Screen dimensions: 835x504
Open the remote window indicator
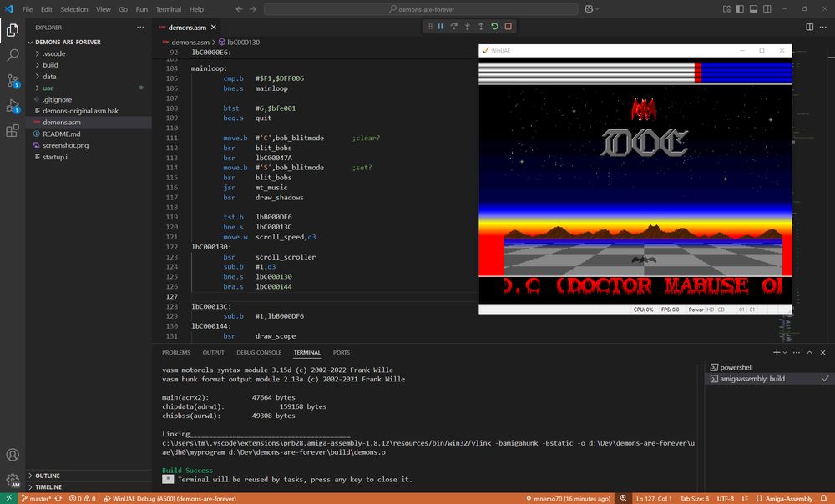(x=9, y=499)
